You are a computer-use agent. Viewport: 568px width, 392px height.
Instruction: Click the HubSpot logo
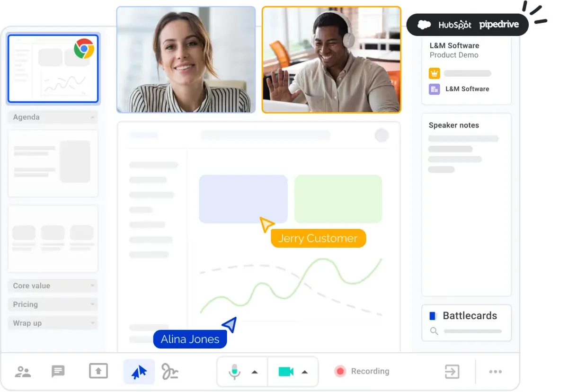455,25
